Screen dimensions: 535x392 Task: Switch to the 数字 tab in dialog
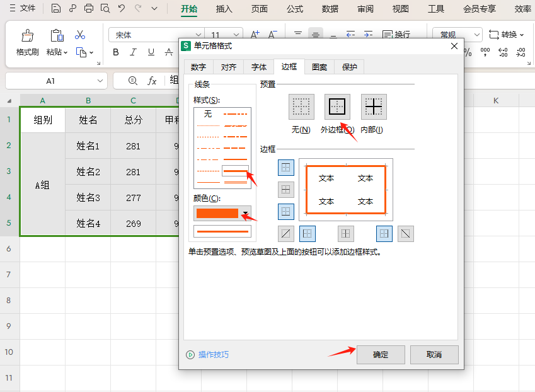pos(198,67)
